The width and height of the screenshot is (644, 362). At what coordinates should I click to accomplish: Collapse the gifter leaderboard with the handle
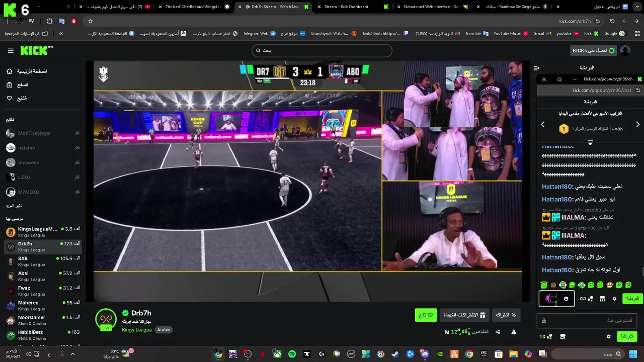[590, 142]
